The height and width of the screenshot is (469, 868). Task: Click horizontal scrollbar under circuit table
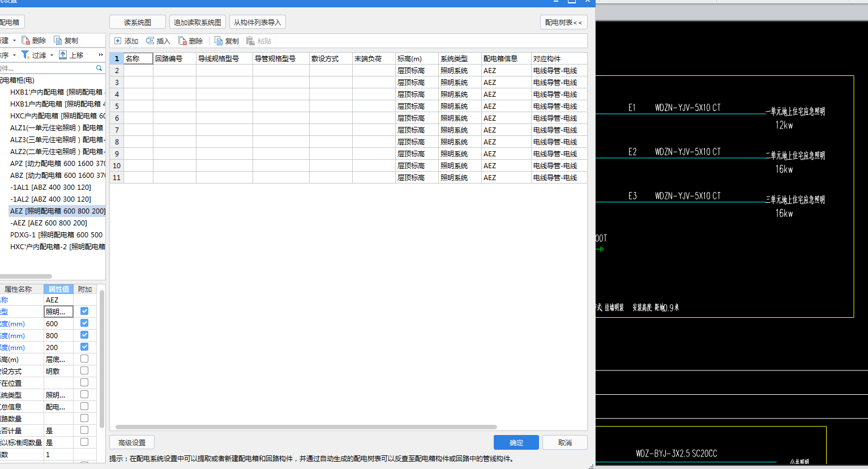click(306, 427)
